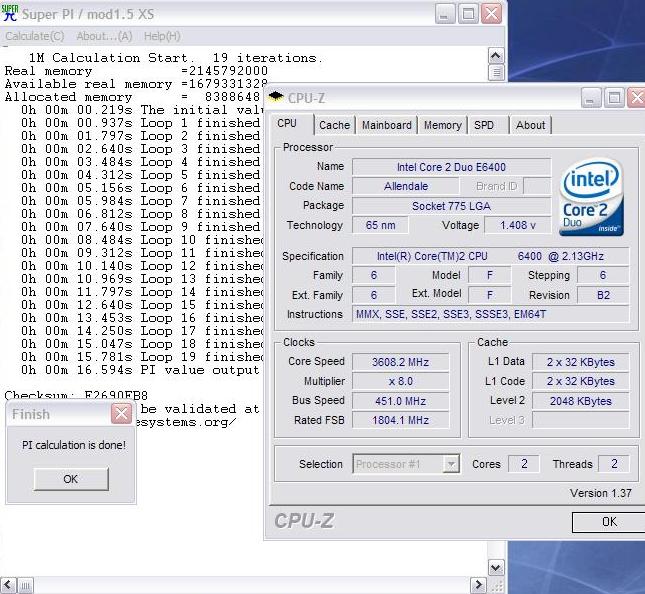Click the Revision value B2
Image resolution: width=645 pixels, height=594 pixels.
[x=603, y=295]
